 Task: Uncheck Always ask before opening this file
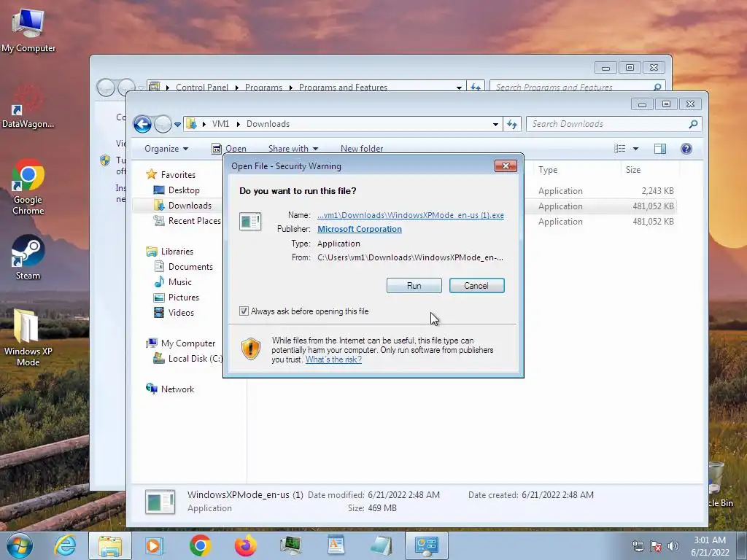[244, 311]
